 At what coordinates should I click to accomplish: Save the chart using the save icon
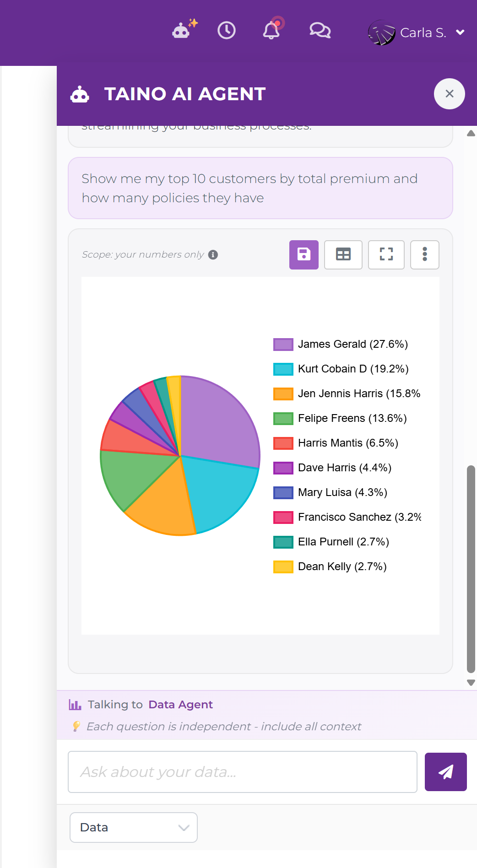click(304, 254)
